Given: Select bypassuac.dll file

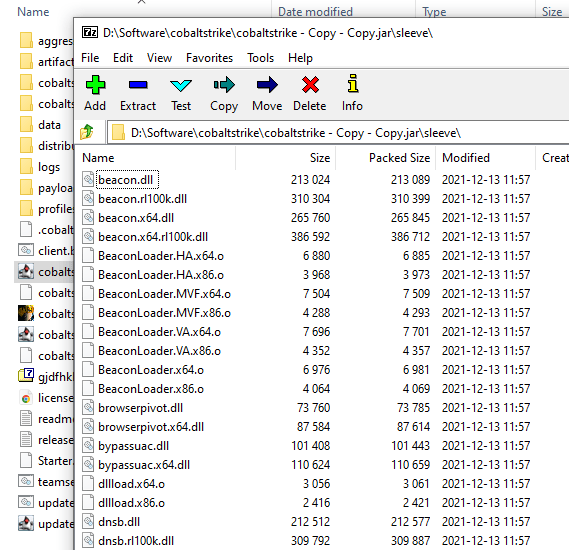Looking at the screenshot, I should coord(134,446).
